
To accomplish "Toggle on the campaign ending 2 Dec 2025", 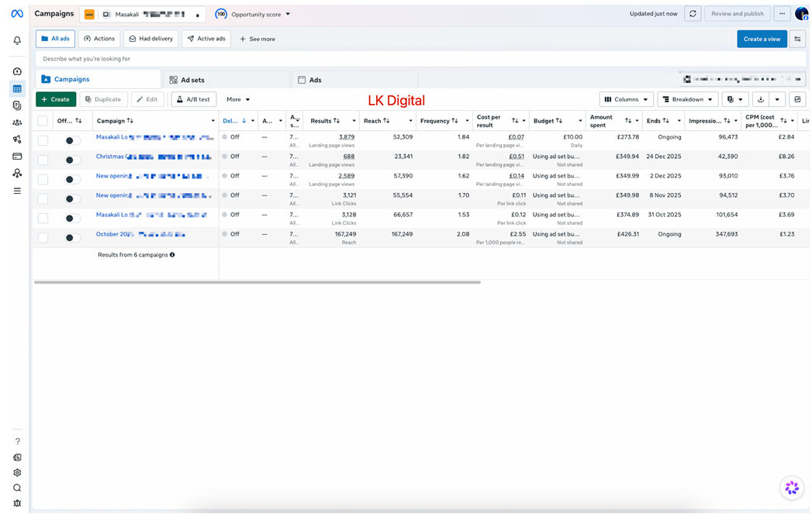I will (72, 179).
